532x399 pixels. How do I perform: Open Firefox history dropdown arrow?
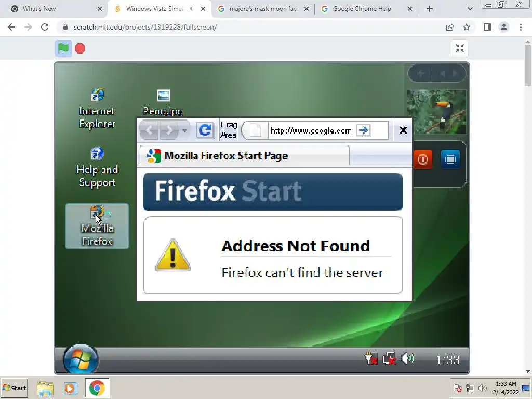(184, 130)
